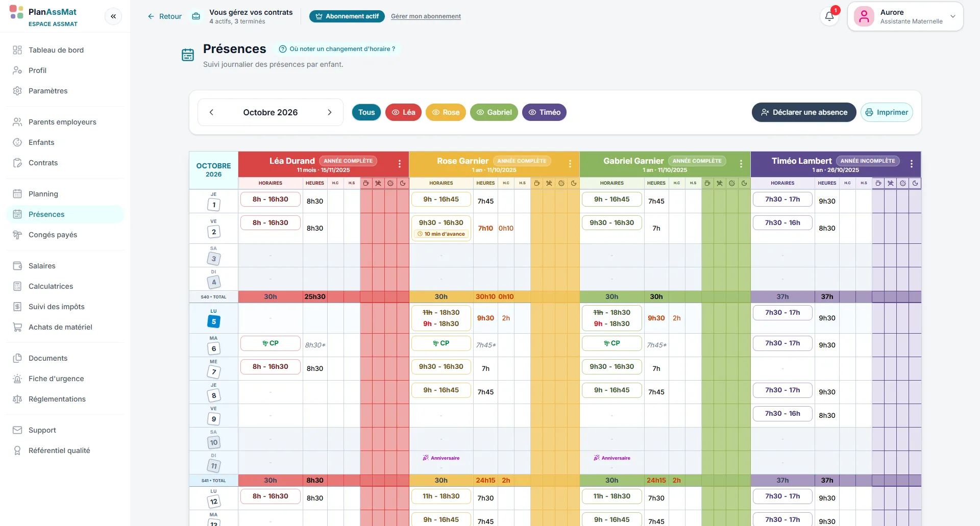Click the briefcase icon next to Retour
Screen dimensions: 980x526
[x=196, y=16]
